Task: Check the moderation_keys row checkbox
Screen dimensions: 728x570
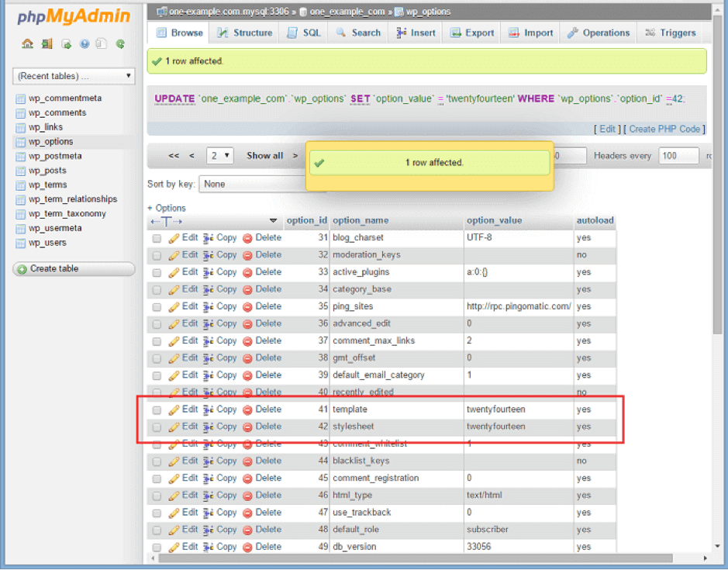Action: pyautogui.click(x=157, y=255)
